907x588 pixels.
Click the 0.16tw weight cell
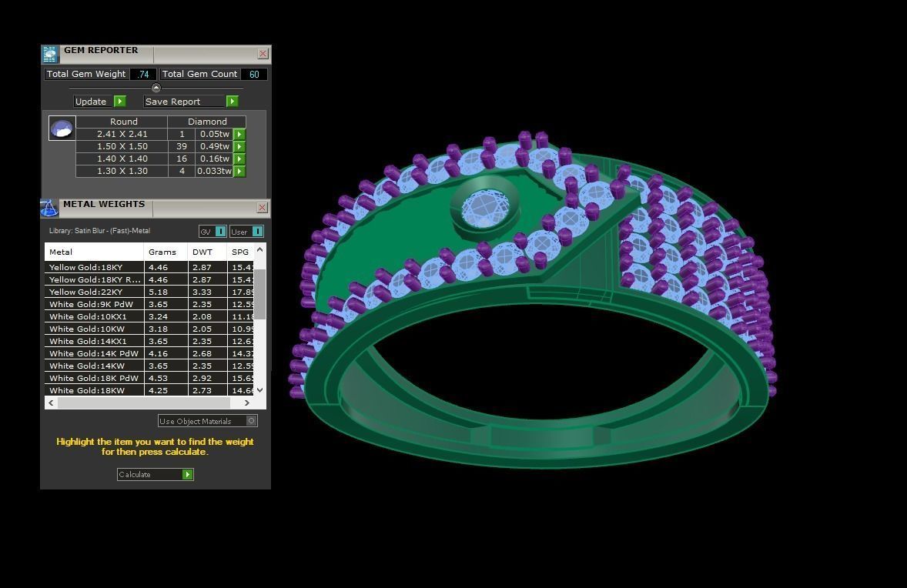214,159
